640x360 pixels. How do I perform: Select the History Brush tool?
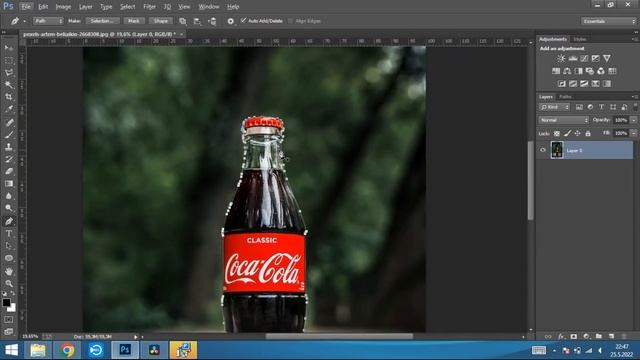9,159
